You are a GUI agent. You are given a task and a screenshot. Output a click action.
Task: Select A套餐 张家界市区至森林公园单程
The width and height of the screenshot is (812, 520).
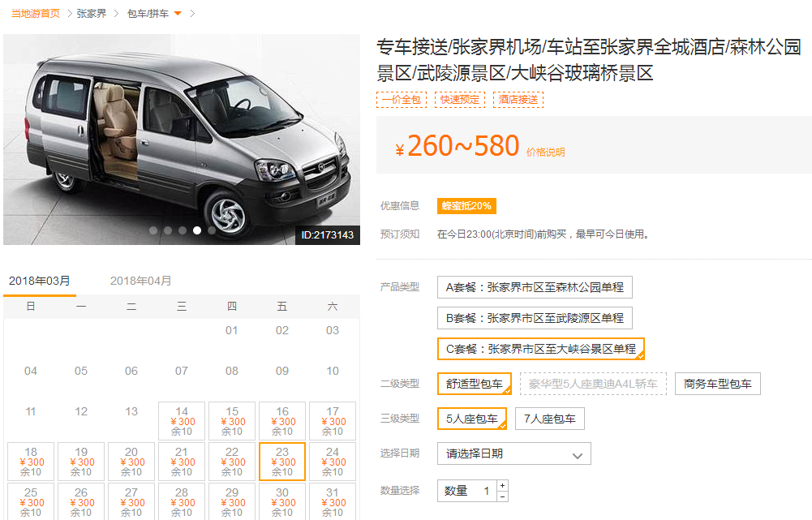535,287
